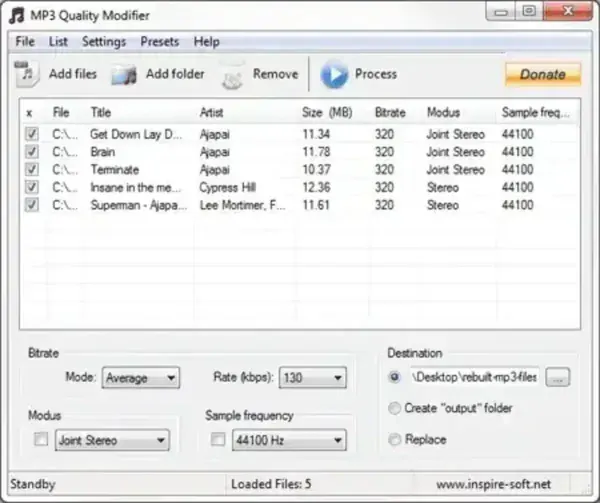
Task: Select the Replace radio button
Action: pyautogui.click(x=394, y=439)
